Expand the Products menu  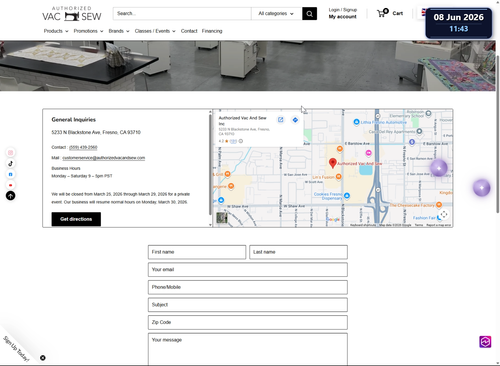56,31
